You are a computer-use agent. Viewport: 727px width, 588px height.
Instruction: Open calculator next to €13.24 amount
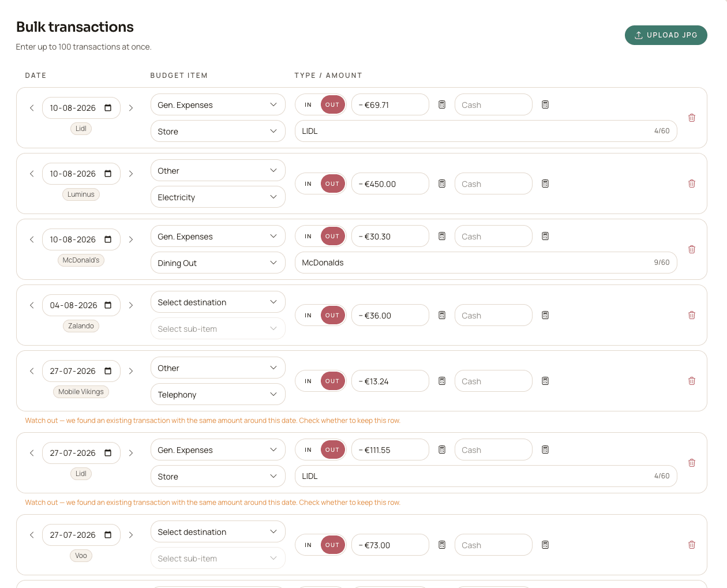[x=442, y=381]
